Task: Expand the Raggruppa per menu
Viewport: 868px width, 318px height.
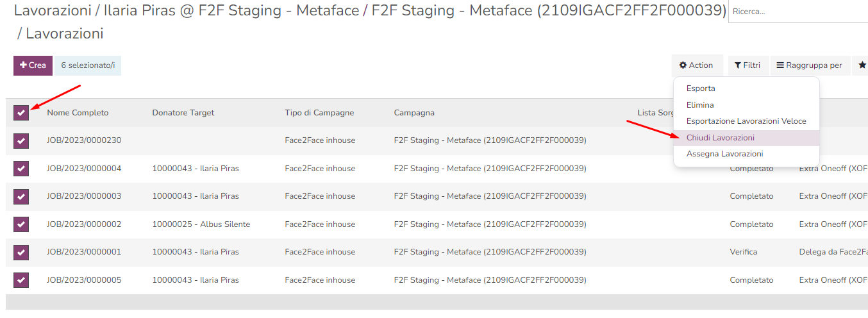Action: [x=809, y=65]
